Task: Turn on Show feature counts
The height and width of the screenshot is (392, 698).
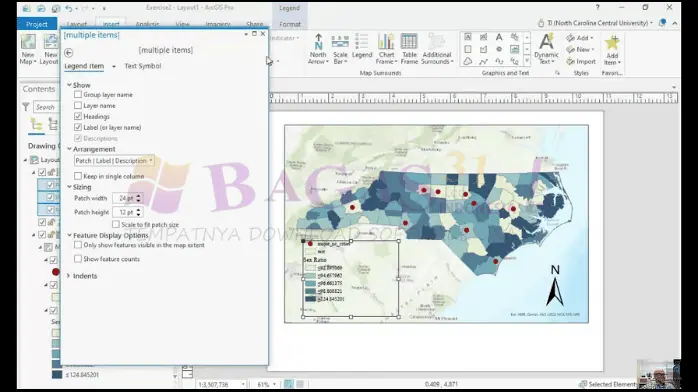Action: [x=78, y=259]
